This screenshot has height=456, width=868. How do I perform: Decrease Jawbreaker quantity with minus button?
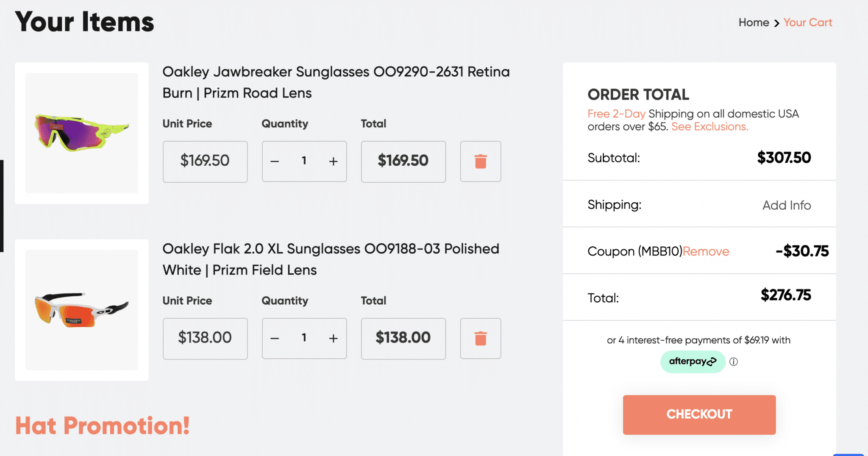pyautogui.click(x=275, y=161)
